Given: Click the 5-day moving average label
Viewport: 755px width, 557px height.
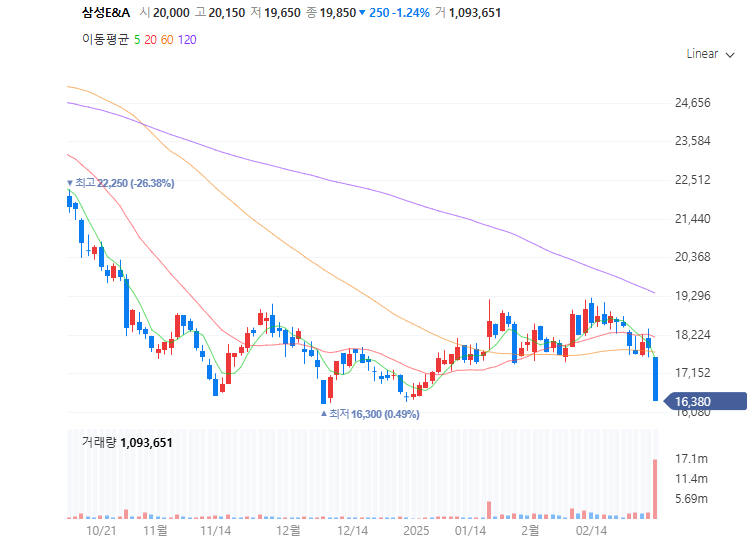Looking at the screenshot, I should coord(137,40).
